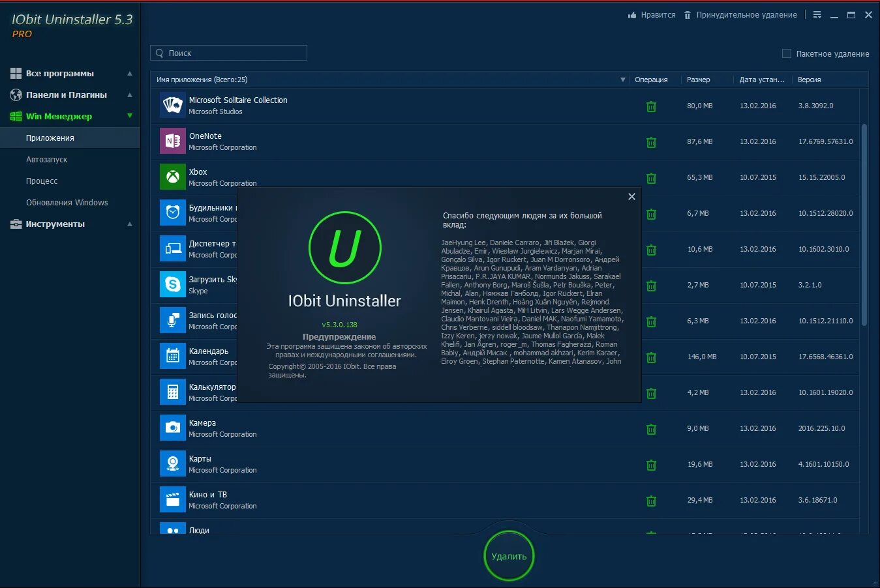Click the green Удалить button
This screenshot has width=880, height=588.
click(x=509, y=556)
